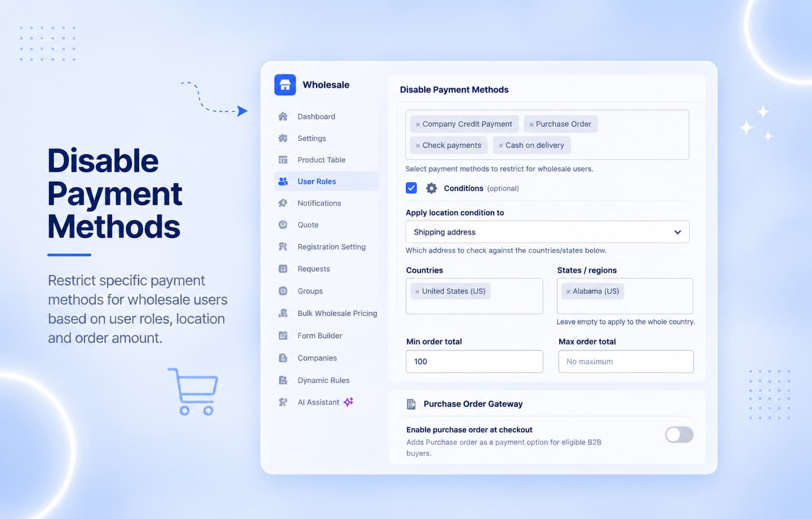812x519 pixels.
Task: Click 'Leave empty to apply to the whole country' text
Action: (x=626, y=322)
